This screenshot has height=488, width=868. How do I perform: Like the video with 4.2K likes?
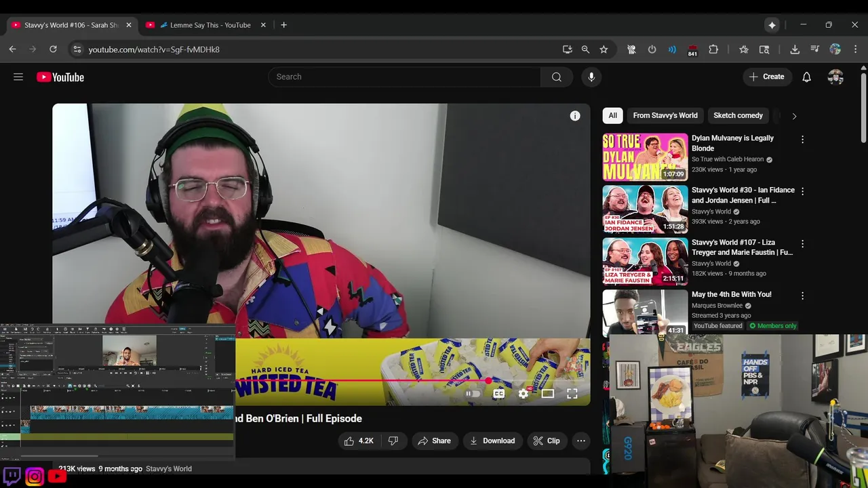point(359,441)
